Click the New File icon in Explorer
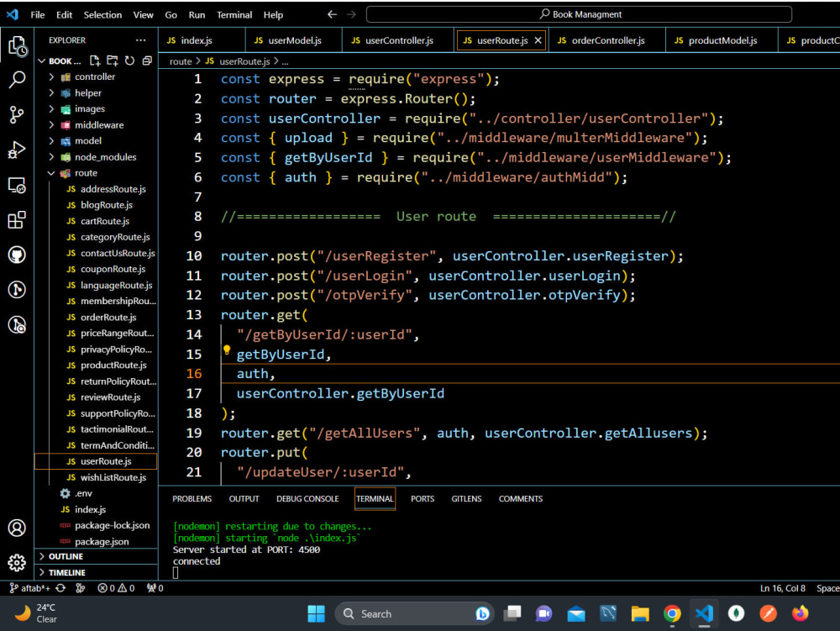The width and height of the screenshot is (840, 631). click(x=95, y=60)
